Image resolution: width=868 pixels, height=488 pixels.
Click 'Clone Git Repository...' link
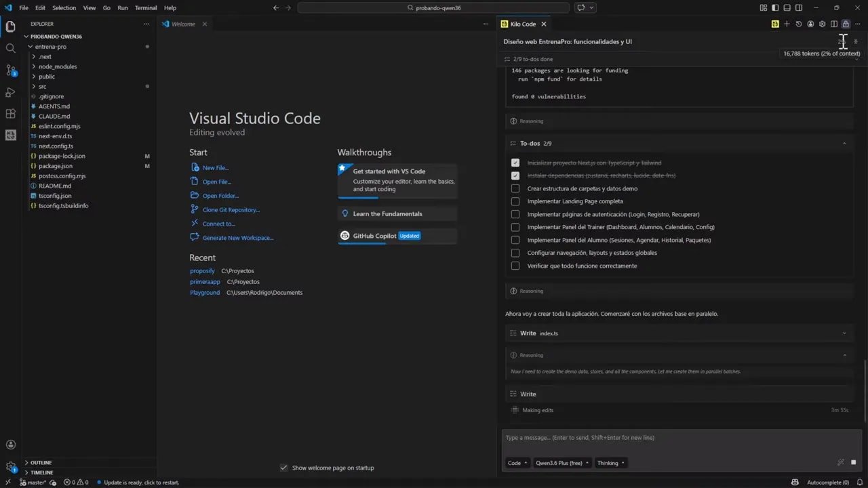pyautogui.click(x=231, y=209)
